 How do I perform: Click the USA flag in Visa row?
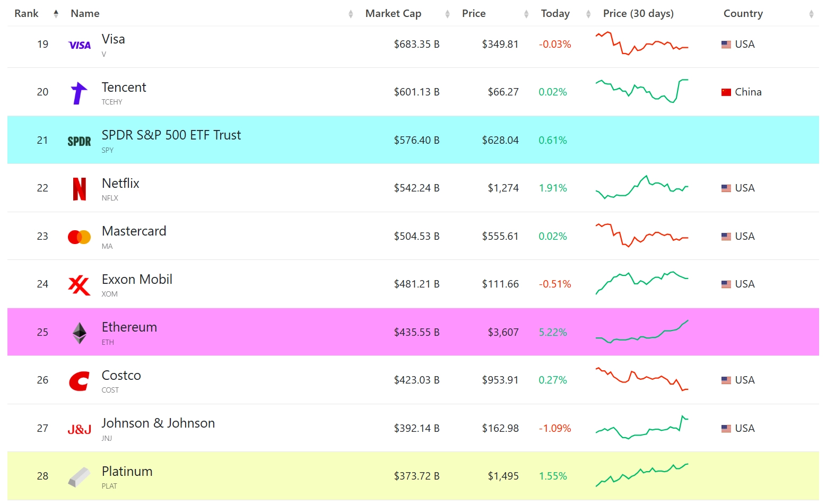pyautogui.click(x=726, y=45)
